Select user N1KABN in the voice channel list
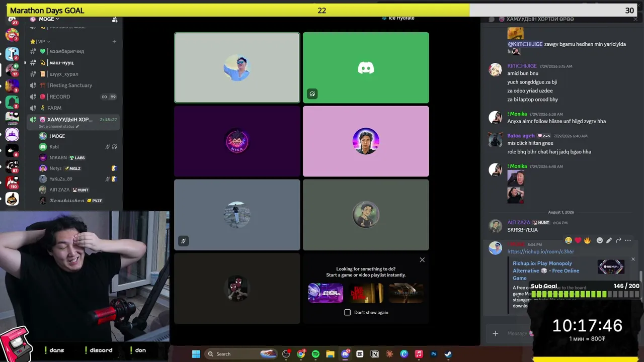The image size is (644, 362). 78,157
